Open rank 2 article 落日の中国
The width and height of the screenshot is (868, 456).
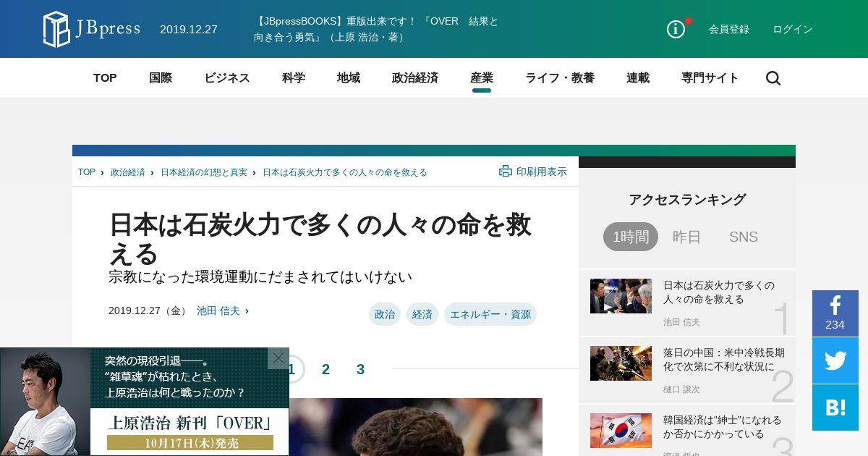tap(724, 360)
